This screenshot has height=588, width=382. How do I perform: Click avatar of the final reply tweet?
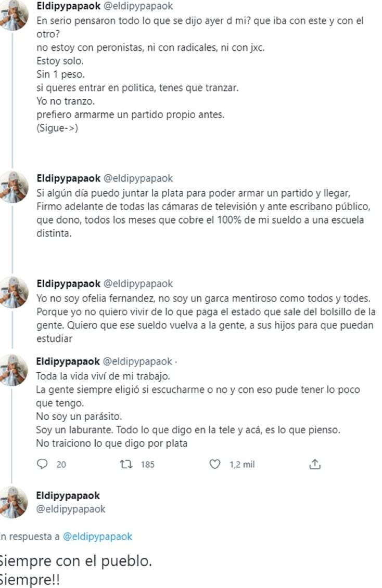[14, 502]
